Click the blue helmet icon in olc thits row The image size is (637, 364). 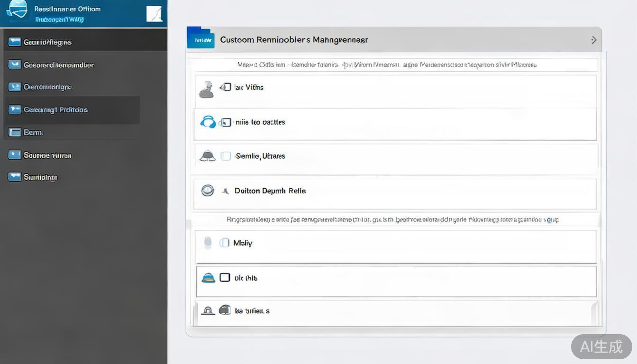pos(208,278)
